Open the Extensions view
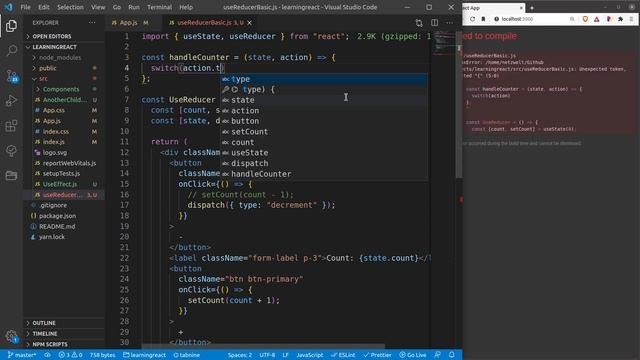Viewport: 640px width, 360px height. [x=11, y=126]
